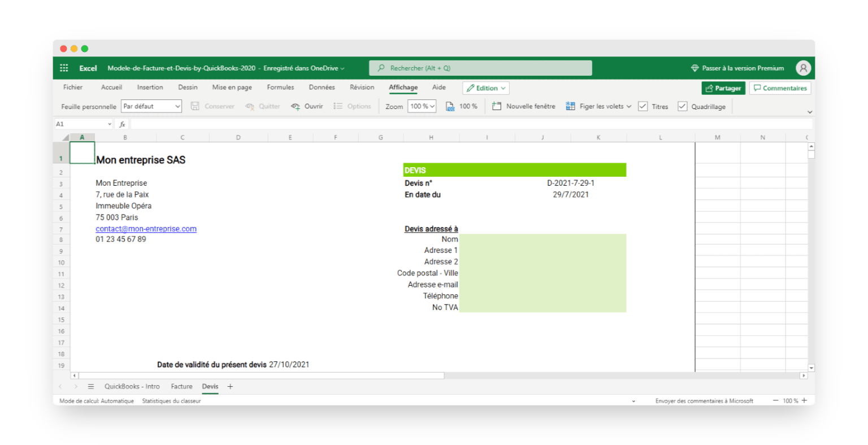Switch to the Formules ribbon tab

pyautogui.click(x=280, y=87)
